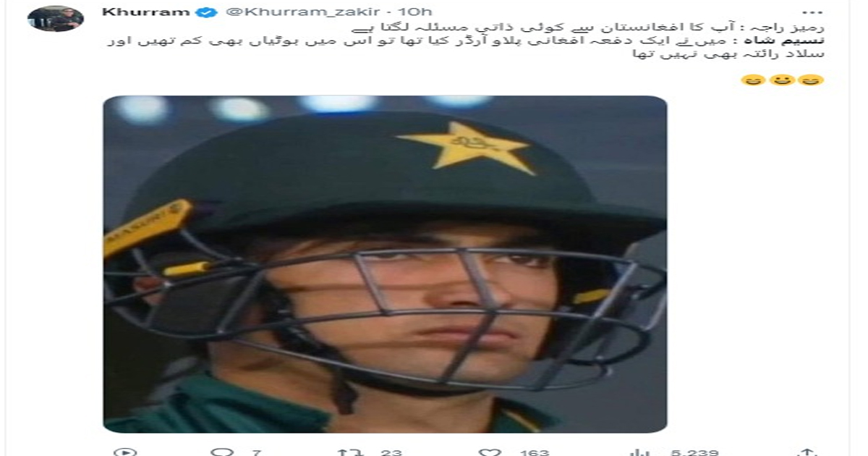Viewport: 868px width, 456px height.
Task: Click the first smiling emoji on the left
Action: (x=752, y=80)
